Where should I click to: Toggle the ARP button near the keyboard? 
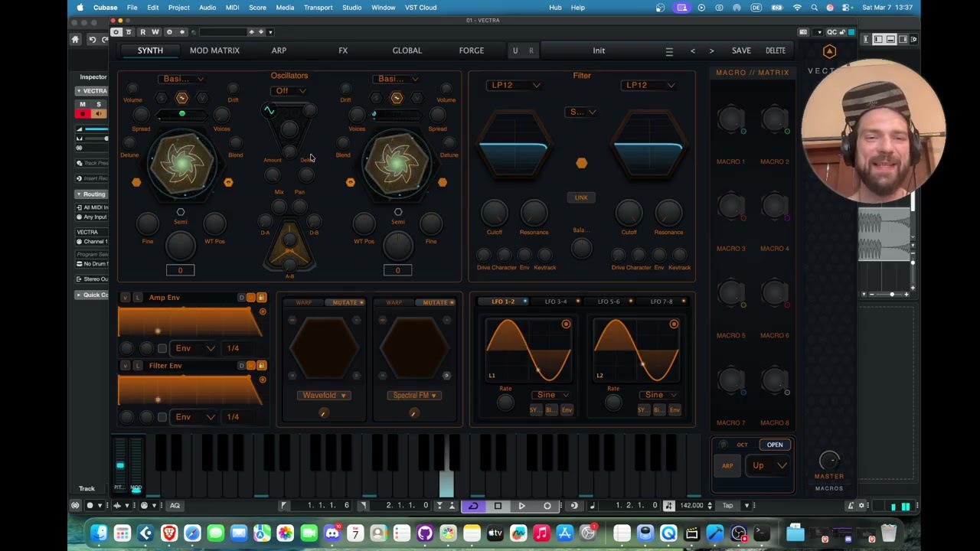pyautogui.click(x=727, y=465)
